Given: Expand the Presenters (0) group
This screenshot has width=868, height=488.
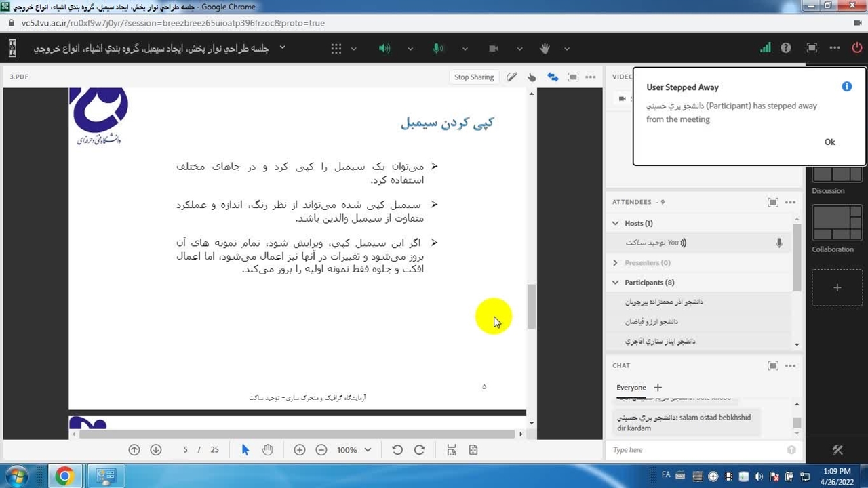Looking at the screenshot, I should click(x=616, y=263).
